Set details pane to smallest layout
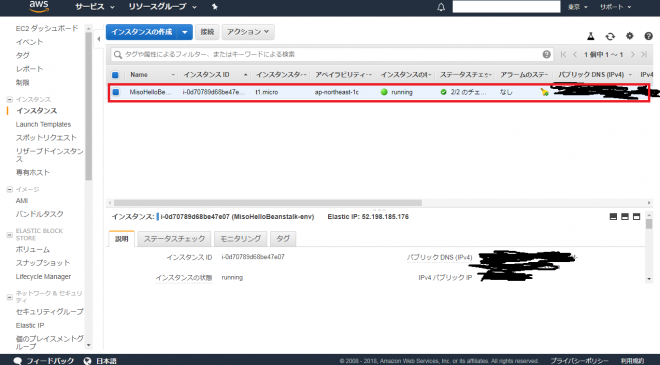The width and height of the screenshot is (660, 365). point(613,216)
